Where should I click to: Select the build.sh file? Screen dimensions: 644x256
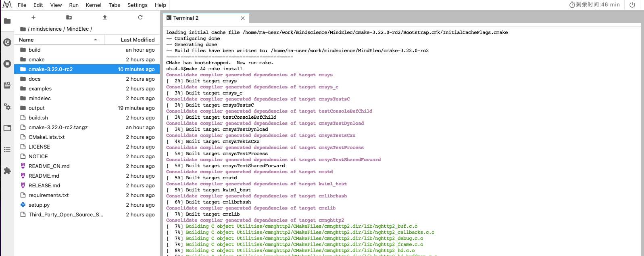(87, 118)
